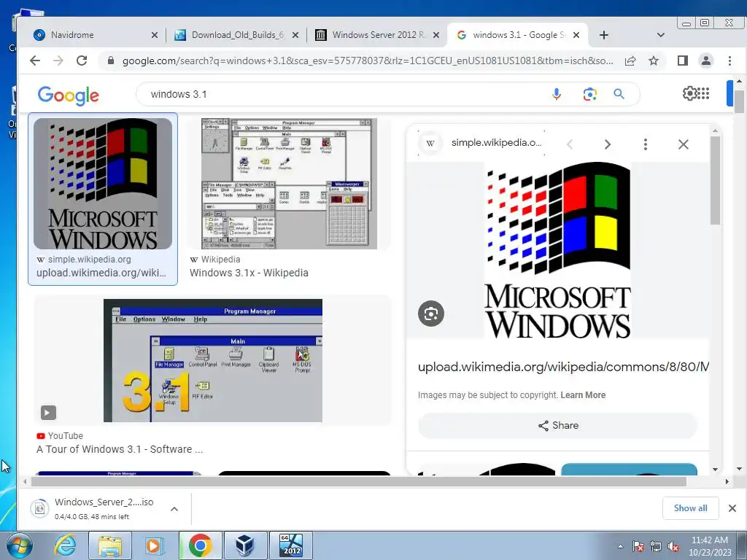The height and width of the screenshot is (560, 747).
Task: Open the Chrome profile avatar
Action: (705, 61)
